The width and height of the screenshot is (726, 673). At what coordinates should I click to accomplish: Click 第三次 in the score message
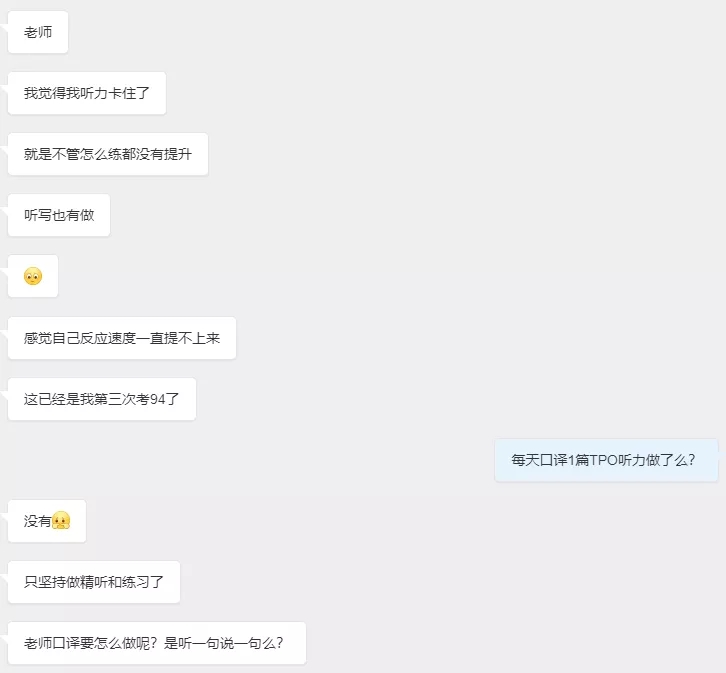114,399
